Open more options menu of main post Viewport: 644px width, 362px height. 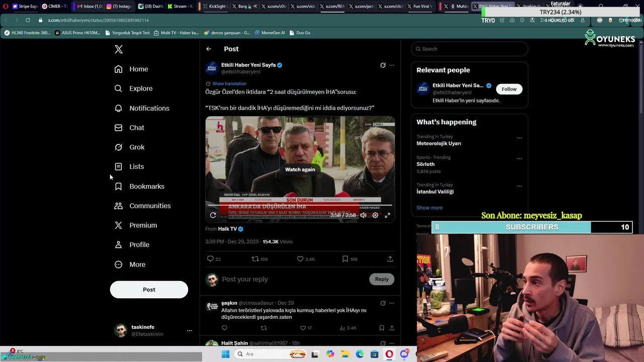pos(392,65)
